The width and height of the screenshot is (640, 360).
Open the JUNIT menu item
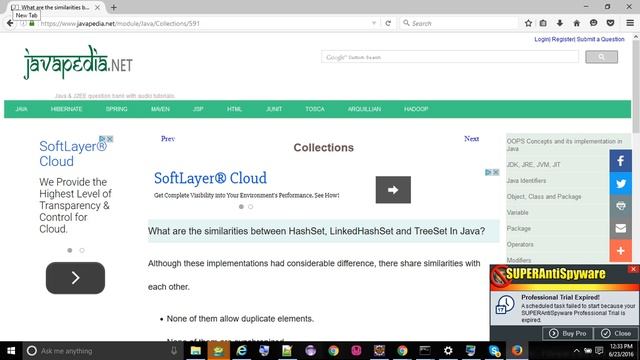pyautogui.click(x=274, y=109)
